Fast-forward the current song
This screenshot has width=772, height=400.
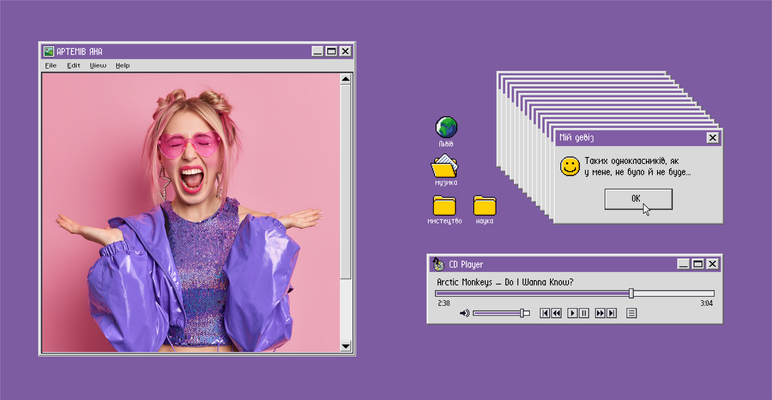(600, 313)
